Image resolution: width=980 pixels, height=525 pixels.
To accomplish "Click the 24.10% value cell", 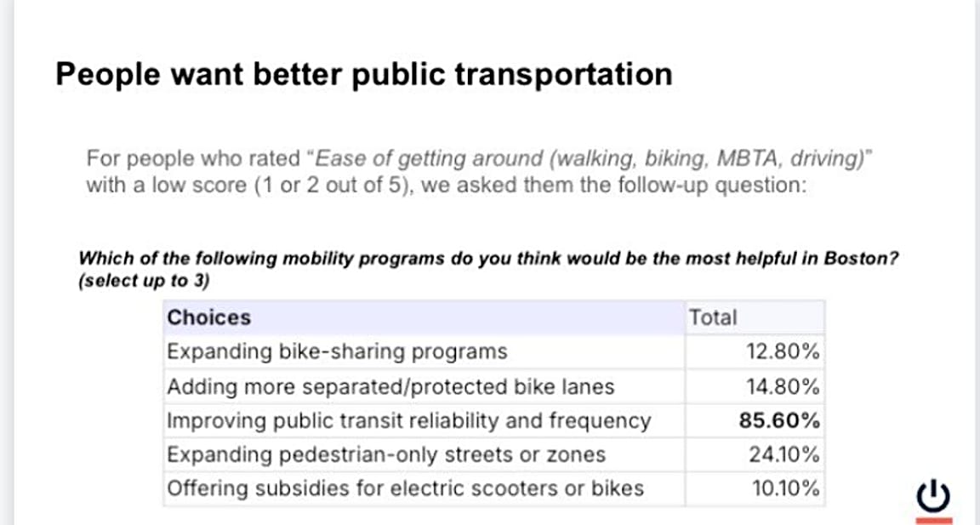I will tap(783, 454).
